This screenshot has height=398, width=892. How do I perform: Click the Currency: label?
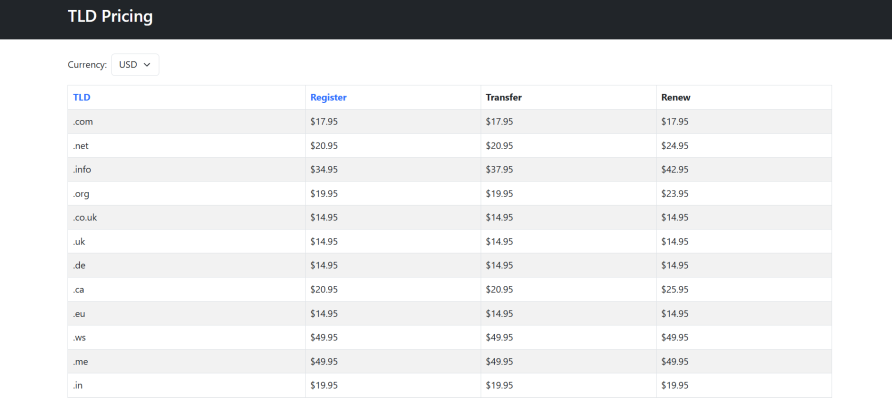(x=87, y=65)
